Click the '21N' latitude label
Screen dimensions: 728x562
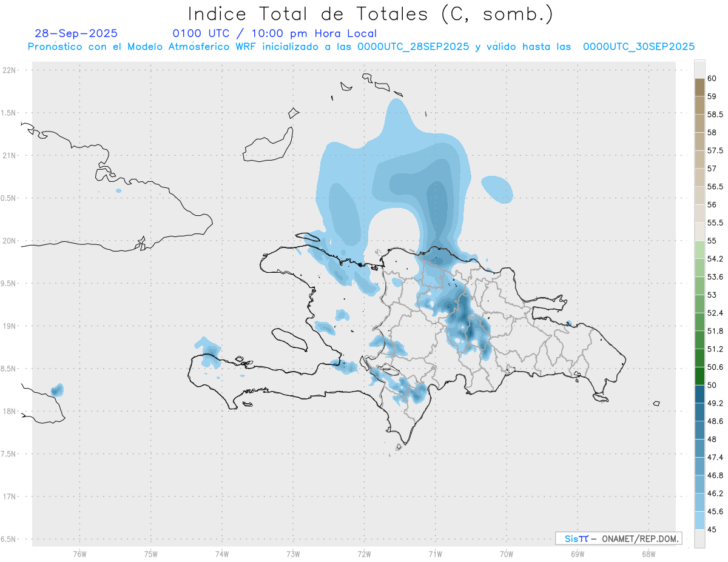9,156
